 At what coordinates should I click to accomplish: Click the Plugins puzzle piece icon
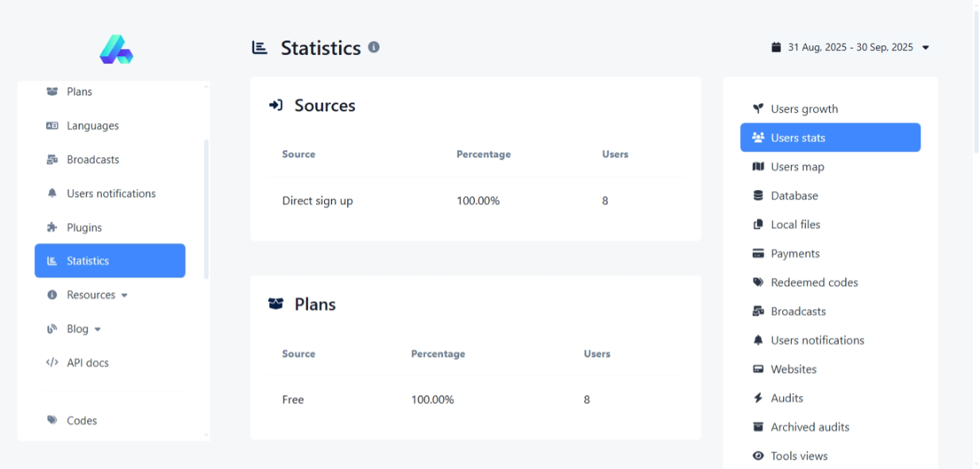point(52,227)
